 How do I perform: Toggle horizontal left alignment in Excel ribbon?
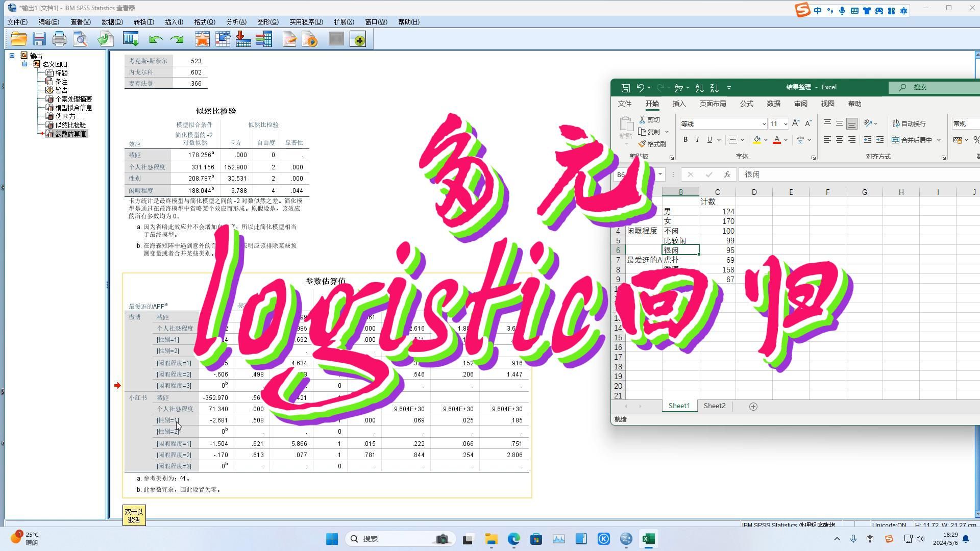tap(827, 140)
